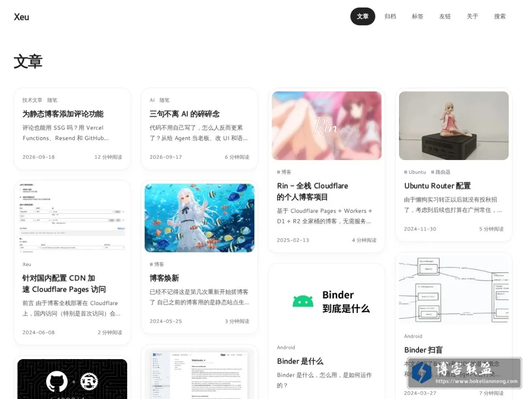Click the #博客 tag under Rin cover

pyautogui.click(x=284, y=172)
